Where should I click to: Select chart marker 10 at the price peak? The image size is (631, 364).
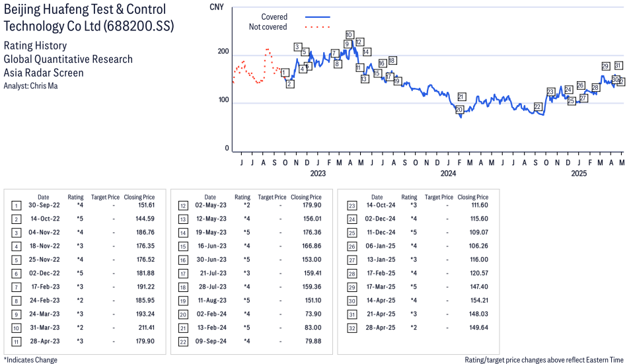point(350,35)
